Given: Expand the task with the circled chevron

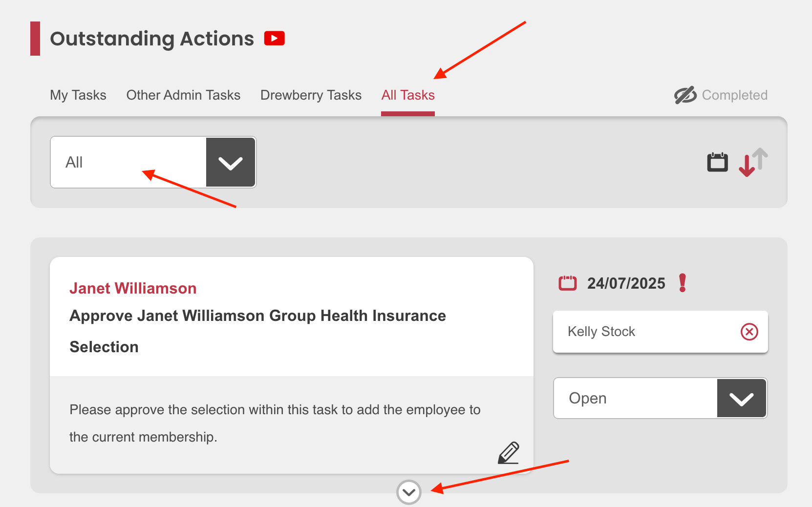Looking at the screenshot, I should coord(409,492).
